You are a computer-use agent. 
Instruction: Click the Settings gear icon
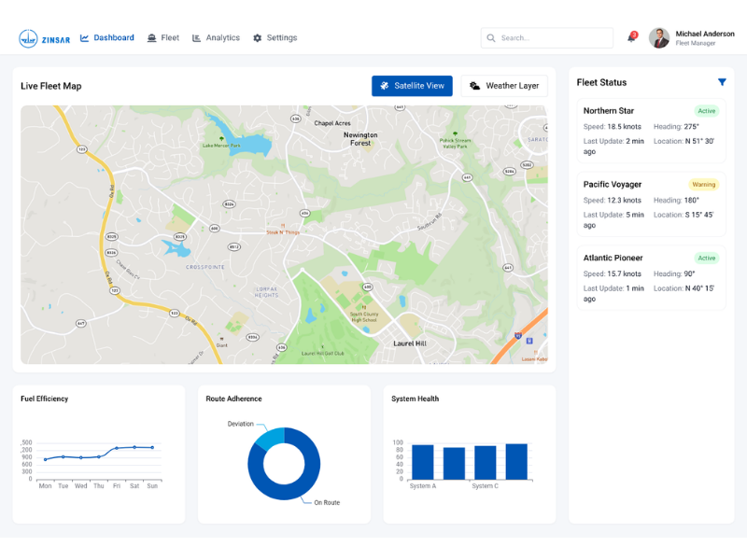(x=258, y=38)
